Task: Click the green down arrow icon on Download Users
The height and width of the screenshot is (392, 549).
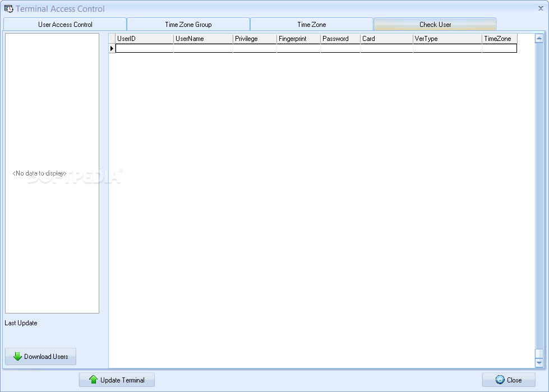Action: click(x=17, y=356)
